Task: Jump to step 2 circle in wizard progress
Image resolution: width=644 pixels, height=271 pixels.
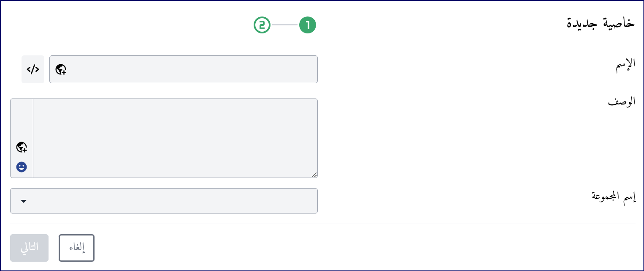Action: click(x=262, y=25)
